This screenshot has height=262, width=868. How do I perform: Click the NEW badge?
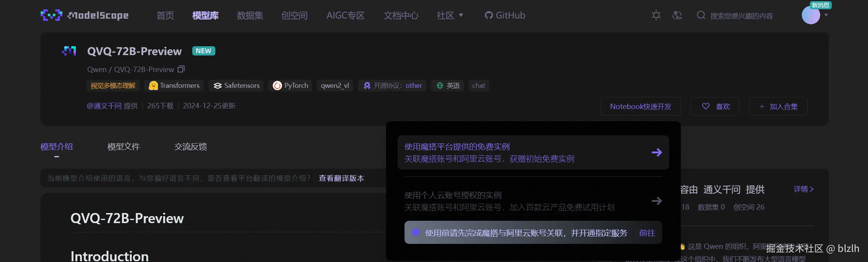tap(203, 51)
